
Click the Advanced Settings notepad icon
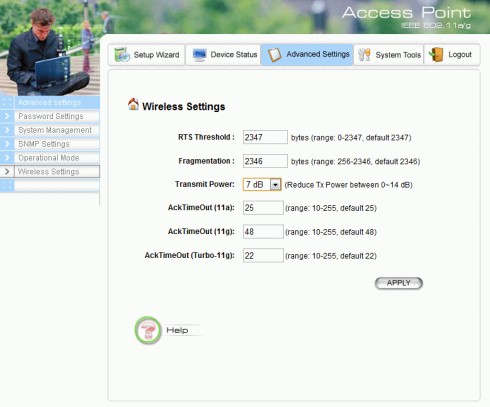(275, 55)
